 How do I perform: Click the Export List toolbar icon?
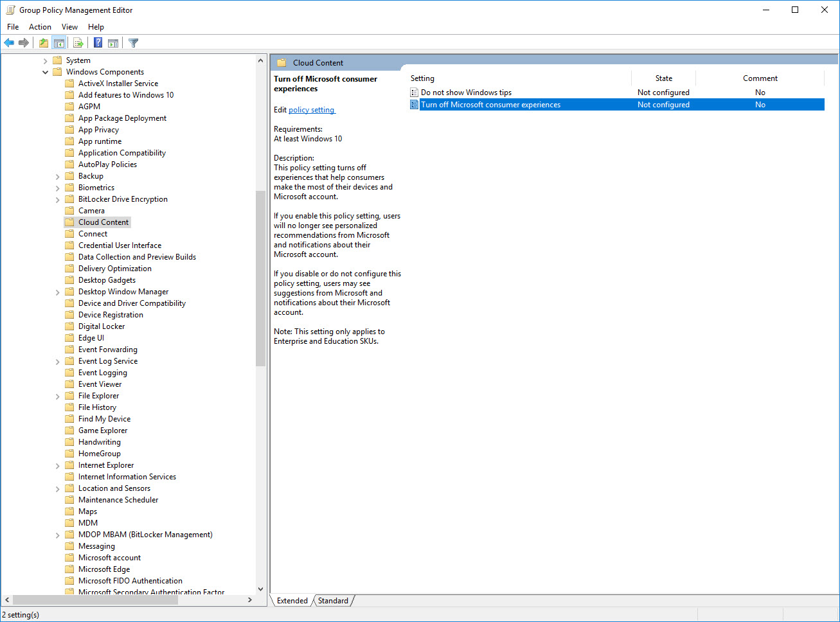tap(78, 43)
